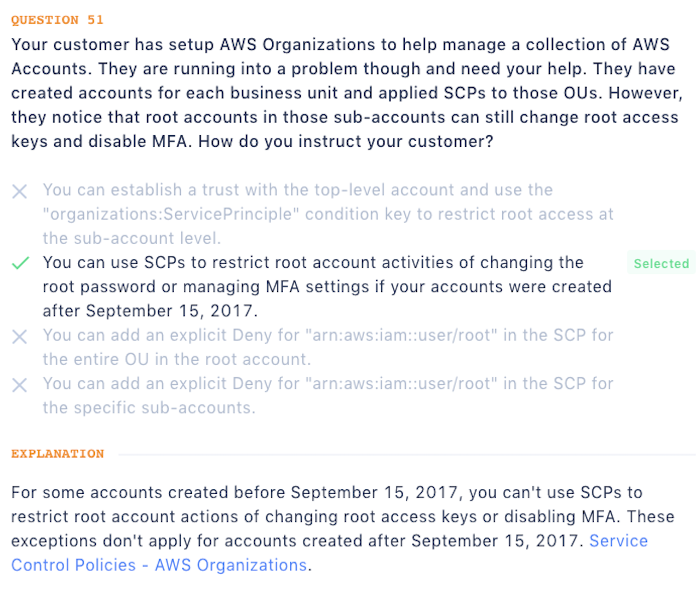Click the X icon beside the ServicePrinciple answer

(x=20, y=192)
